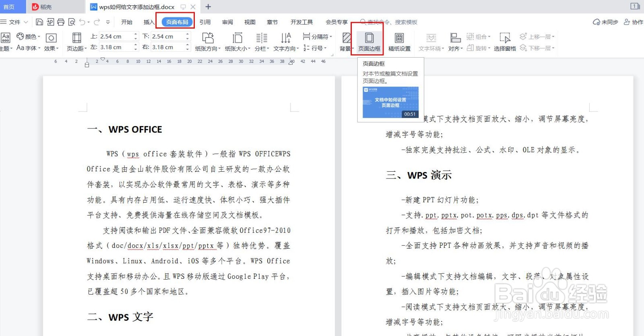Open the 对齐 align menu

[x=456, y=42]
